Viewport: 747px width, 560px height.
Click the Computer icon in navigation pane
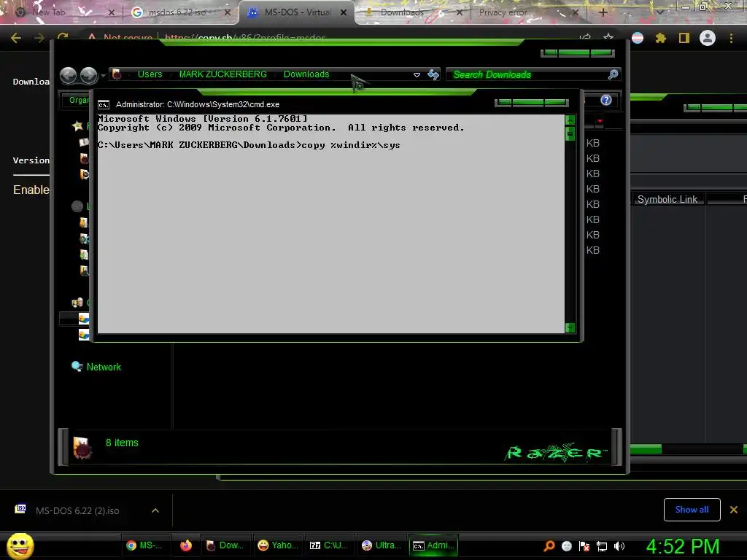77,303
